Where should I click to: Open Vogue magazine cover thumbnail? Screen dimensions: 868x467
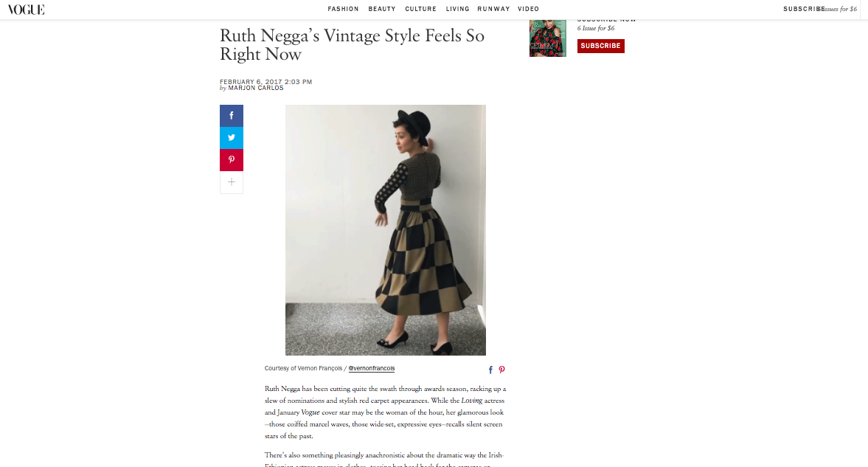[547, 38]
